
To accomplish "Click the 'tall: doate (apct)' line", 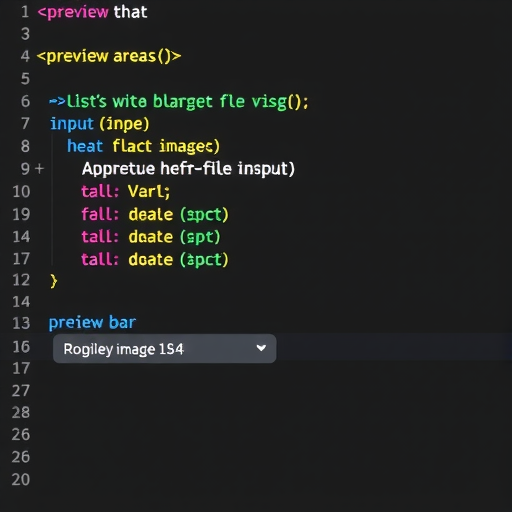I will (155, 259).
